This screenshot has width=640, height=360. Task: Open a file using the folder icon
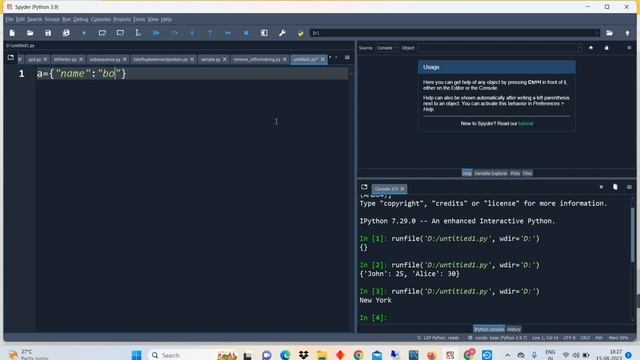coord(30,33)
